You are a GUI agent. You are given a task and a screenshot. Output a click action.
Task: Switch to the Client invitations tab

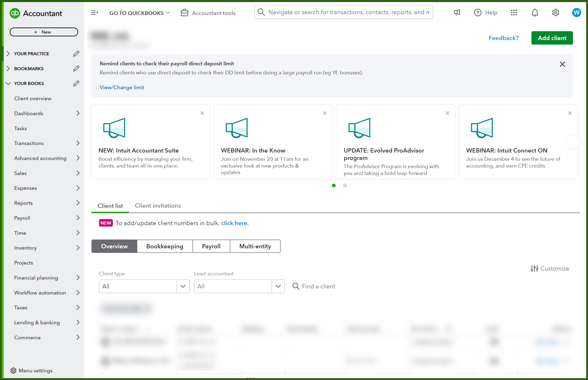pos(158,206)
